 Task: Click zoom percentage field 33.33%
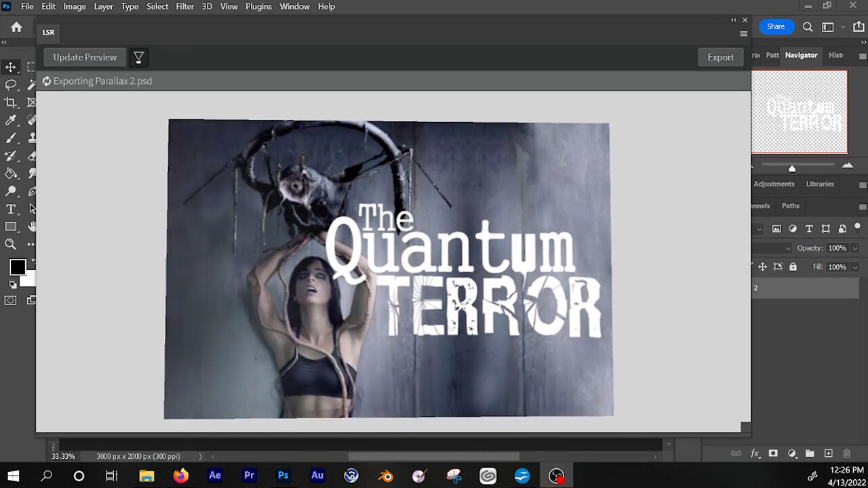pos(63,457)
